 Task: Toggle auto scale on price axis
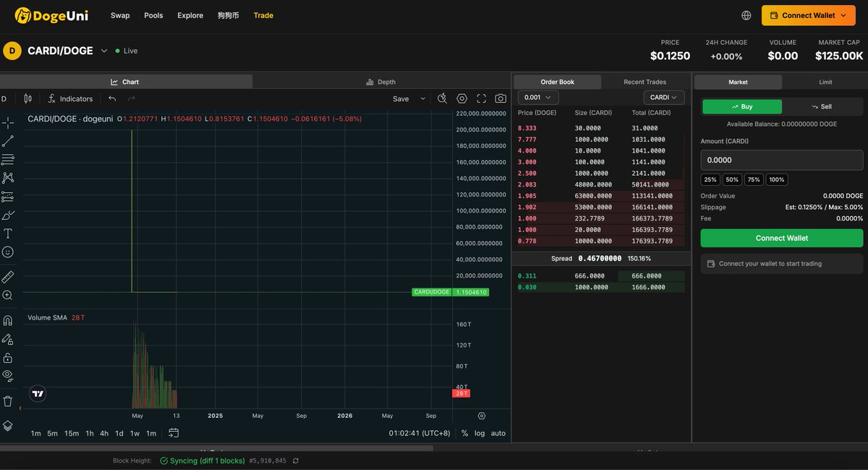click(498, 433)
